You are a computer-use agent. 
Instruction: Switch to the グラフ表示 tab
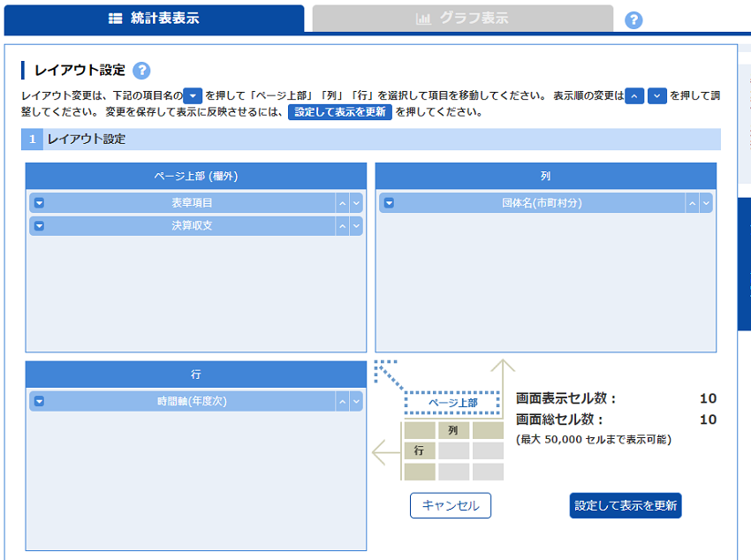pos(462,19)
